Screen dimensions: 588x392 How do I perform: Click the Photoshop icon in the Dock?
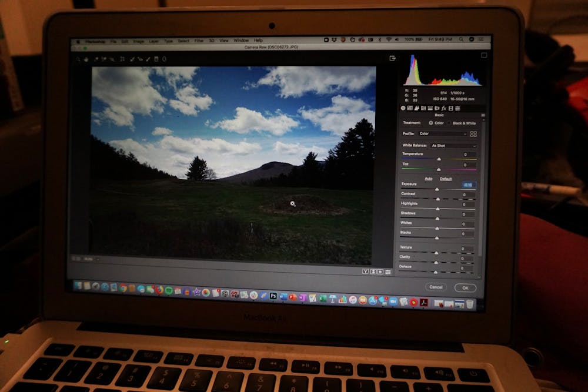coord(273,296)
